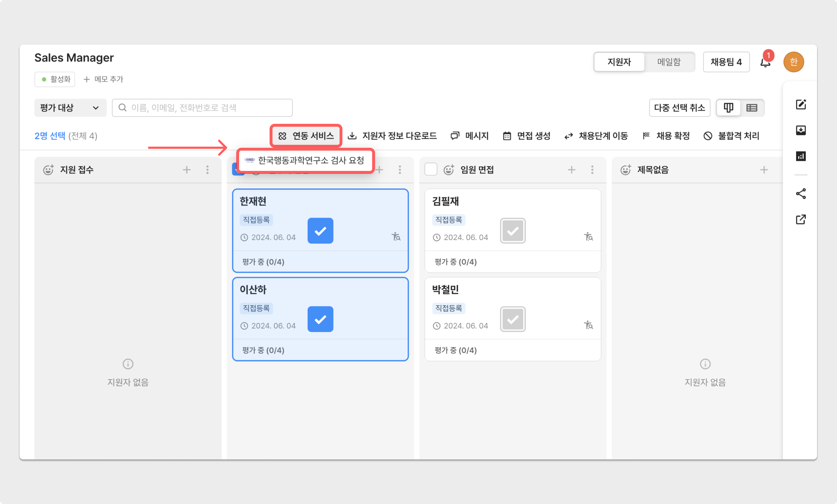Viewport: 837px width, 504px height.
Task: Open the notifications bell icon
Action: click(765, 63)
